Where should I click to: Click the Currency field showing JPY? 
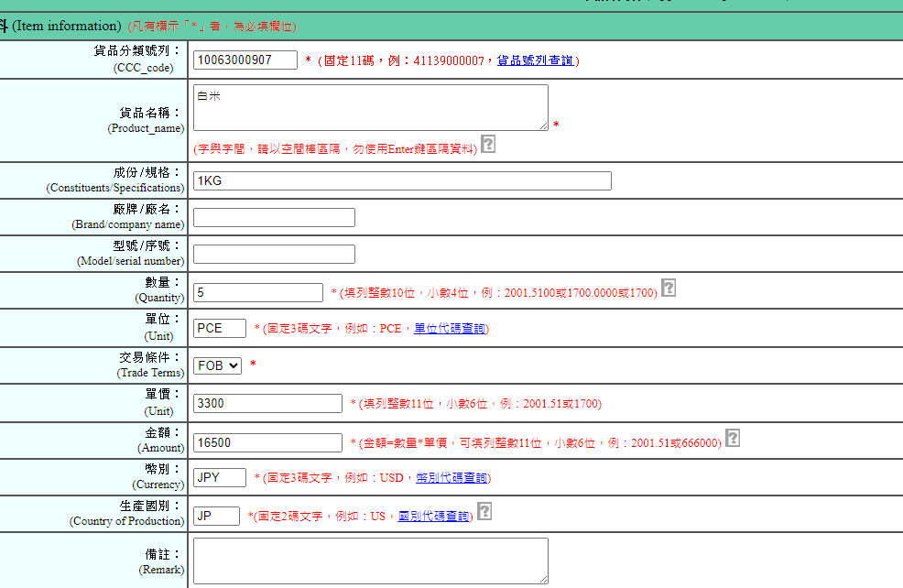point(220,477)
